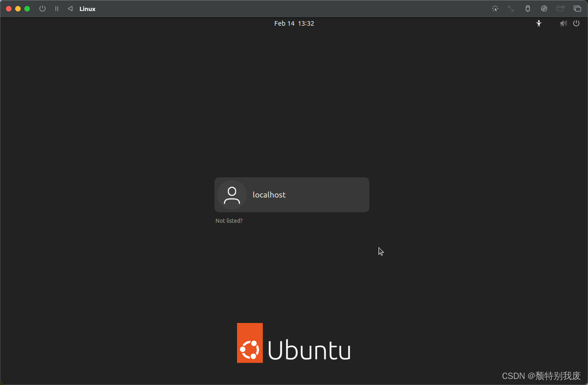Click the VM shut down power icon in title bar
The image size is (588, 385).
[42, 9]
